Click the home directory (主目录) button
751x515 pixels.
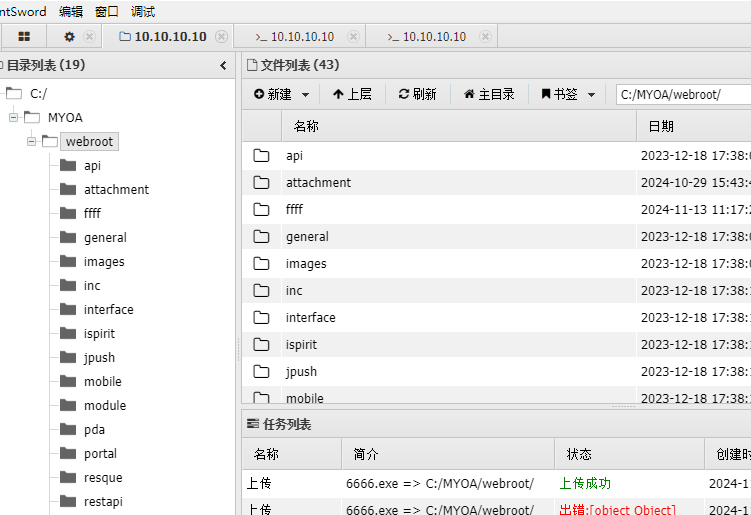click(x=488, y=94)
